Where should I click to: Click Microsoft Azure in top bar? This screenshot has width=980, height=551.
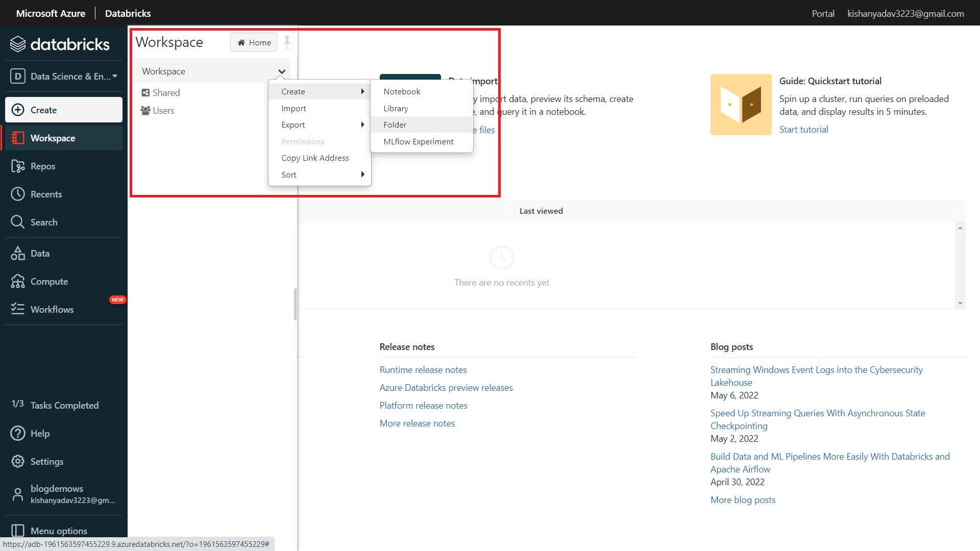pos(51,13)
